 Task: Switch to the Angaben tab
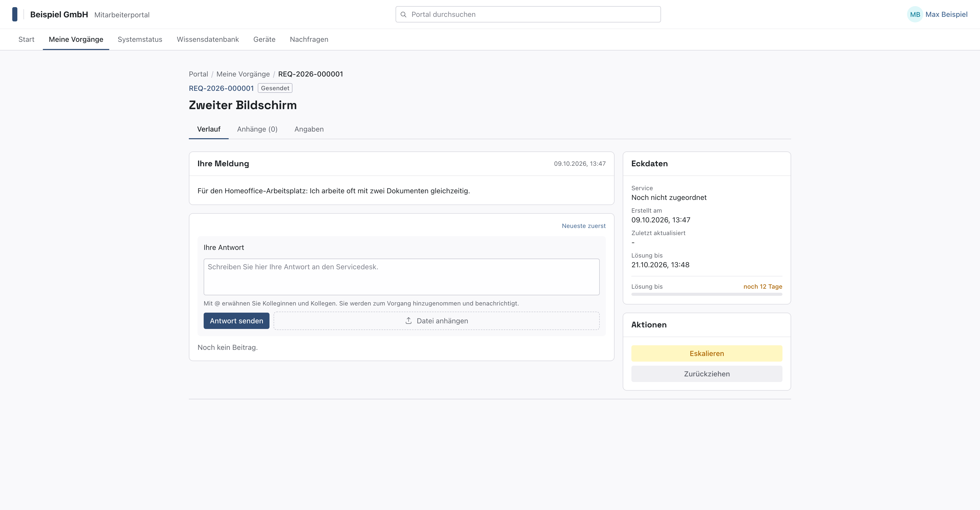309,129
